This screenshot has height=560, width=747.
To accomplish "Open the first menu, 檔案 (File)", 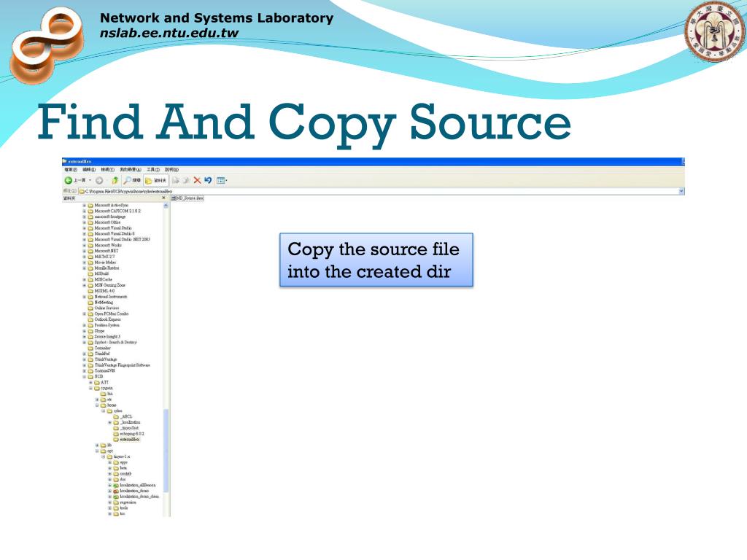I will pos(71,169).
